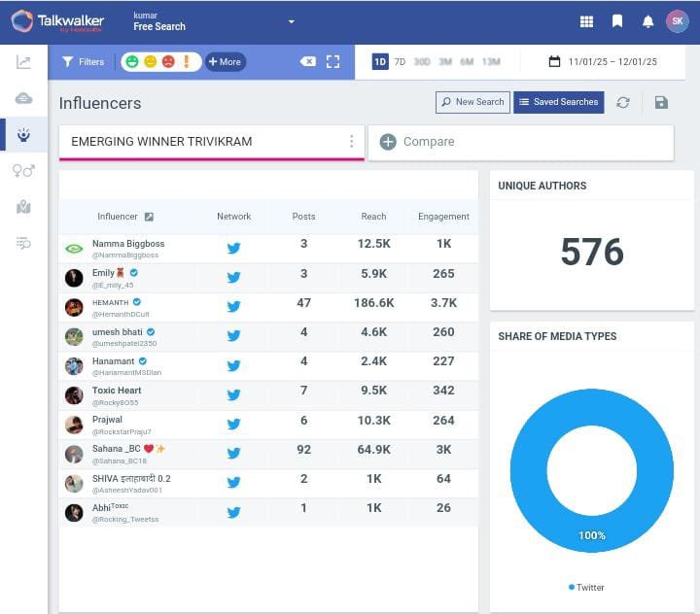Screen dimensions: 700x614
Task: Open the apps grid menu
Action: click(x=586, y=21)
